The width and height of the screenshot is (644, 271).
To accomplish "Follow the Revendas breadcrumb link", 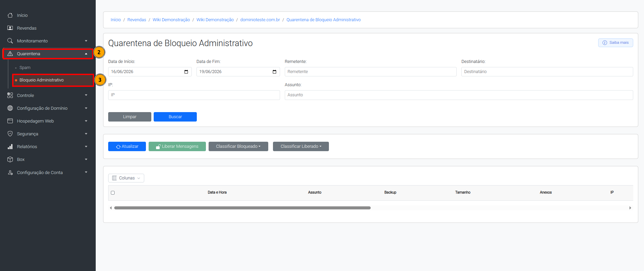I will tap(137, 20).
